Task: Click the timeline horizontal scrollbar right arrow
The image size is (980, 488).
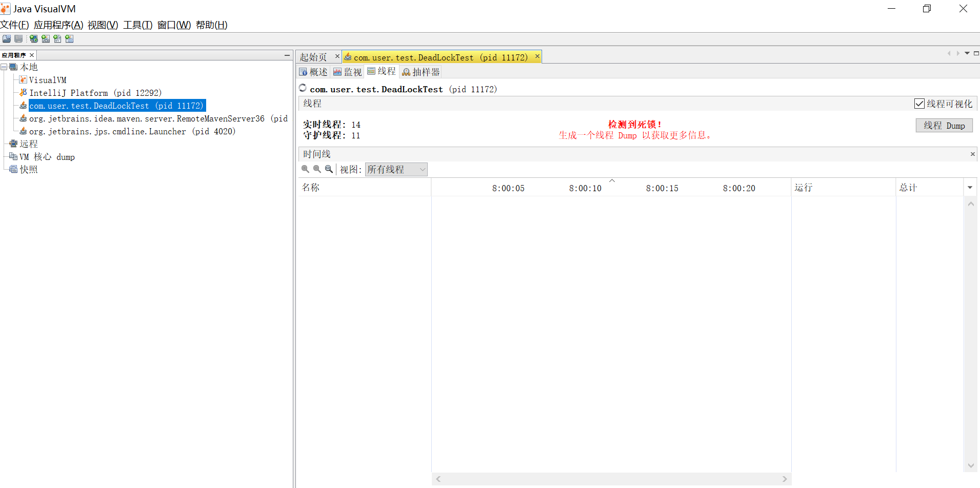Action: tap(785, 479)
